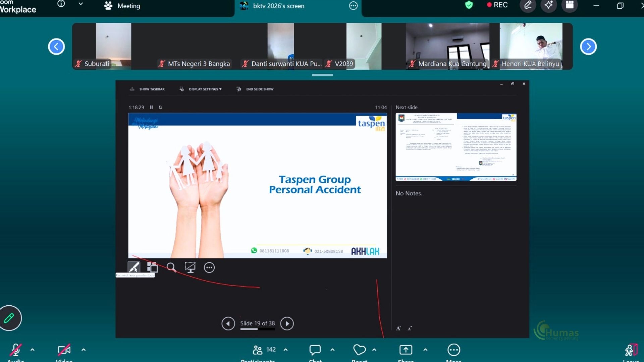Select the pen and laser pointer tools
This screenshot has height=362, width=644.
pos(134,267)
